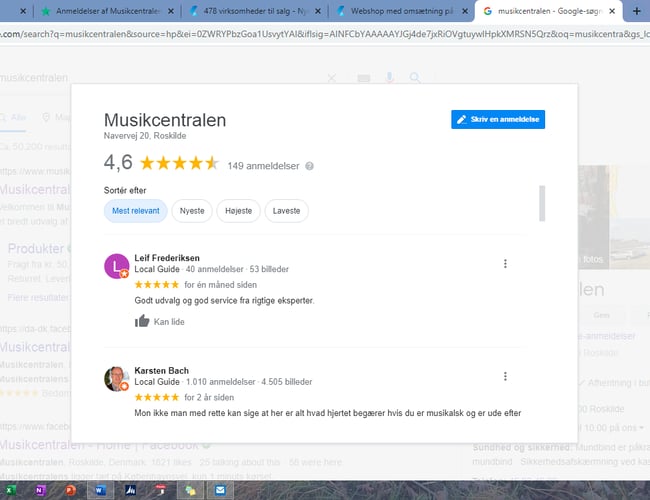Select the musikcentralen Google-søgning tab
Viewport: 650px width, 500px height.
click(x=549, y=11)
